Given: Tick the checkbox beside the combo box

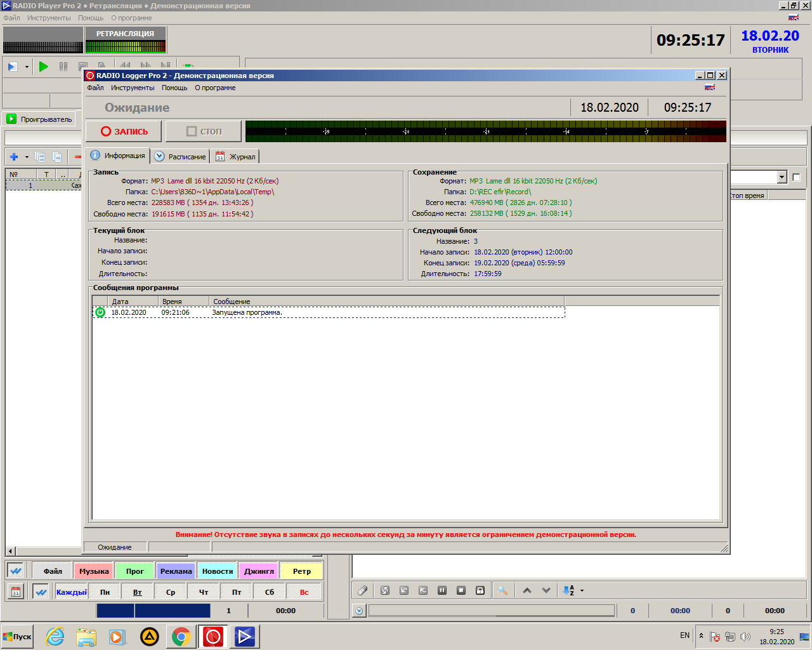Looking at the screenshot, I should coord(796,177).
